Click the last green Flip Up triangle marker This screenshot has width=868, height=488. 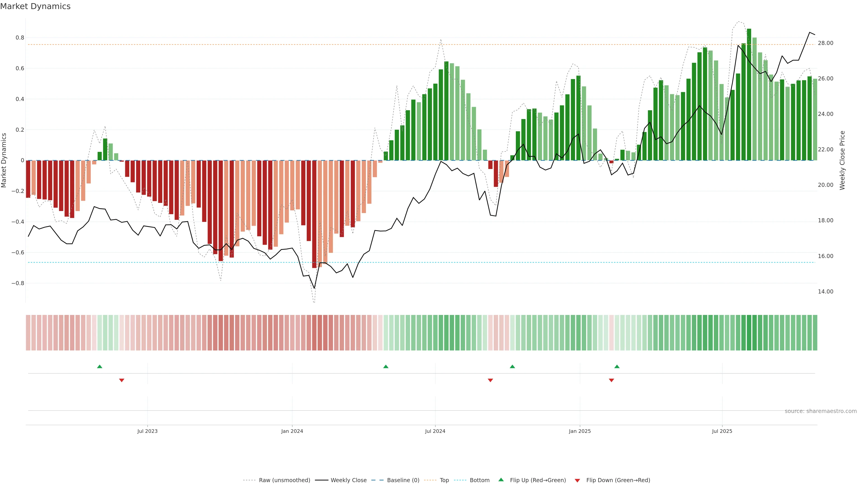tap(617, 366)
